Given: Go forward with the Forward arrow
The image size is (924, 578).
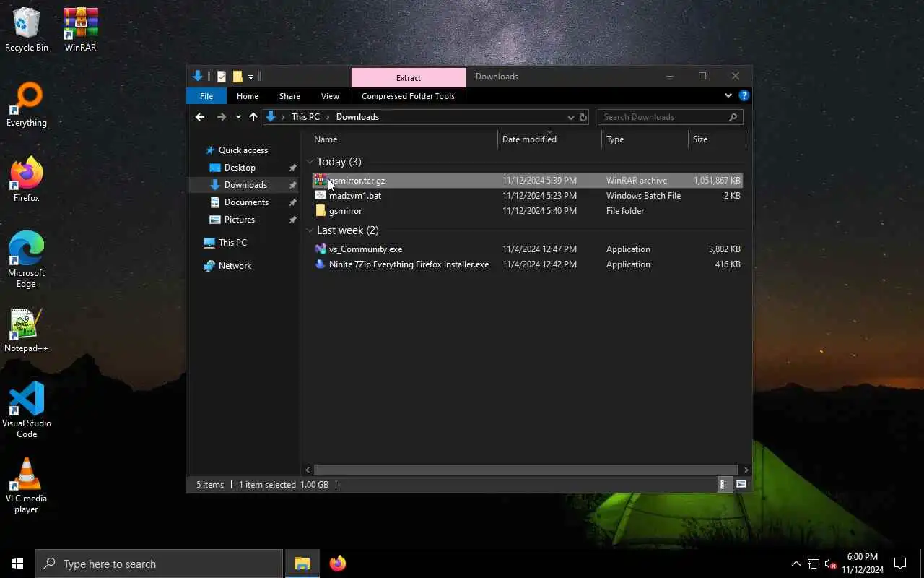Looking at the screenshot, I should pyautogui.click(x=222, y=117).
